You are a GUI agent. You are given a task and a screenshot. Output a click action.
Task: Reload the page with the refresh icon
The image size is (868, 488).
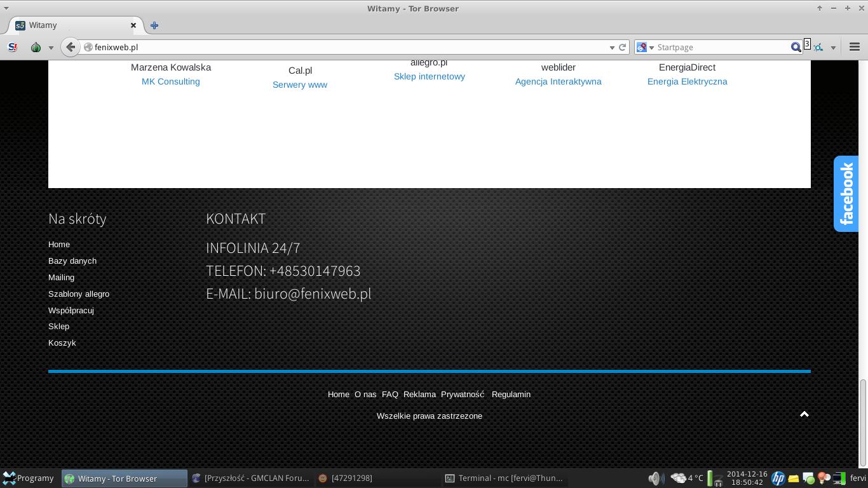pyautogui.click(x=623, y=47)
